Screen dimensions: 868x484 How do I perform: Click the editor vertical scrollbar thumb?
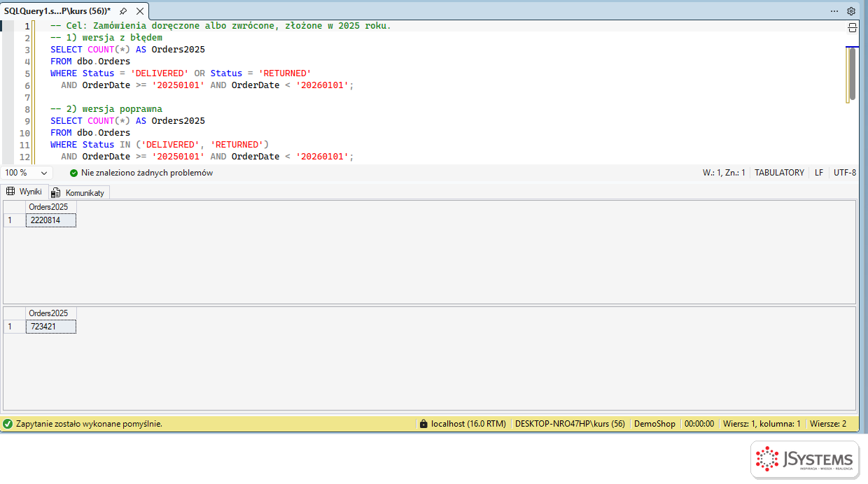click(x=852, y=74)
